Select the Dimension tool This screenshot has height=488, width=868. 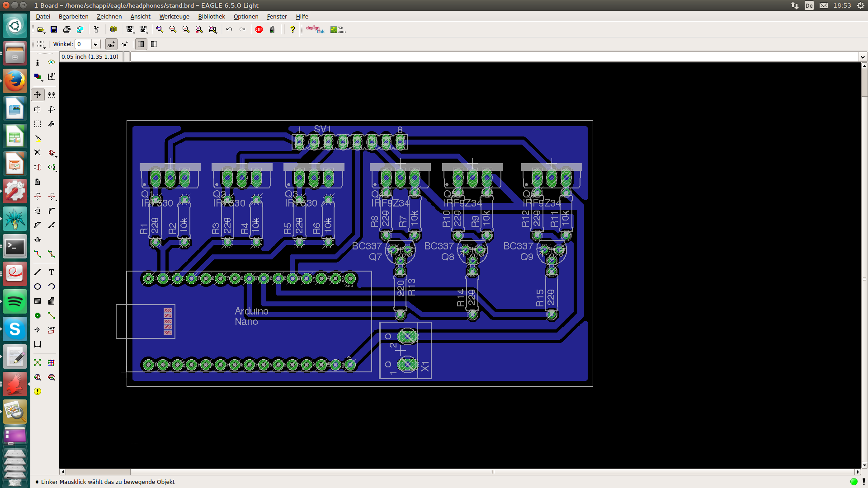click(x=38, y=344)
